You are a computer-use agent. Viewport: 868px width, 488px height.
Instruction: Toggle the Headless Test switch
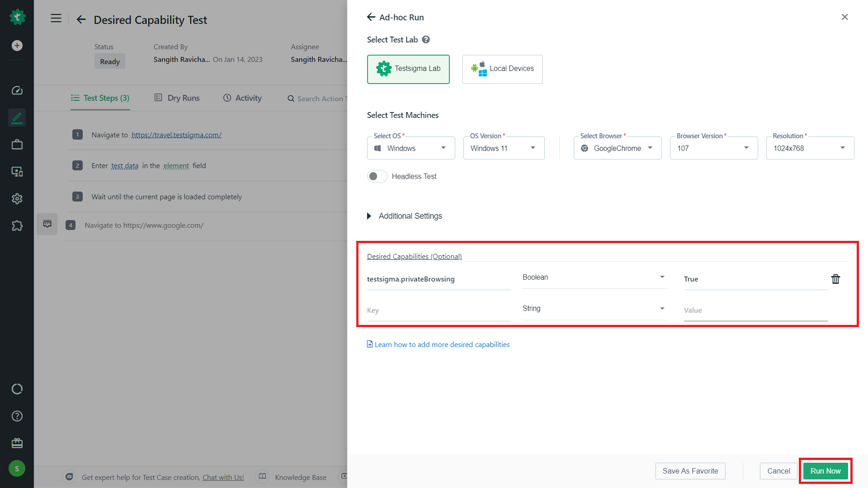pos(377,176)
